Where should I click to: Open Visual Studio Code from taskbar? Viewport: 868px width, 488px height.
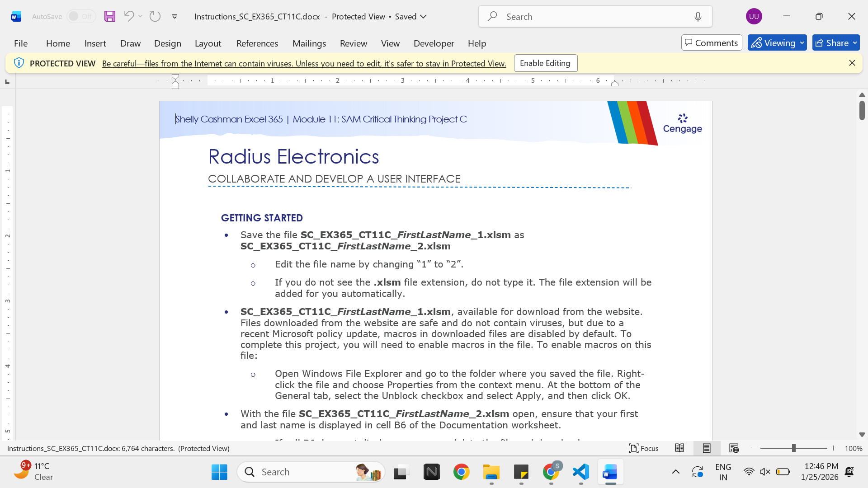pyautogui.click(x=580, y=472)
